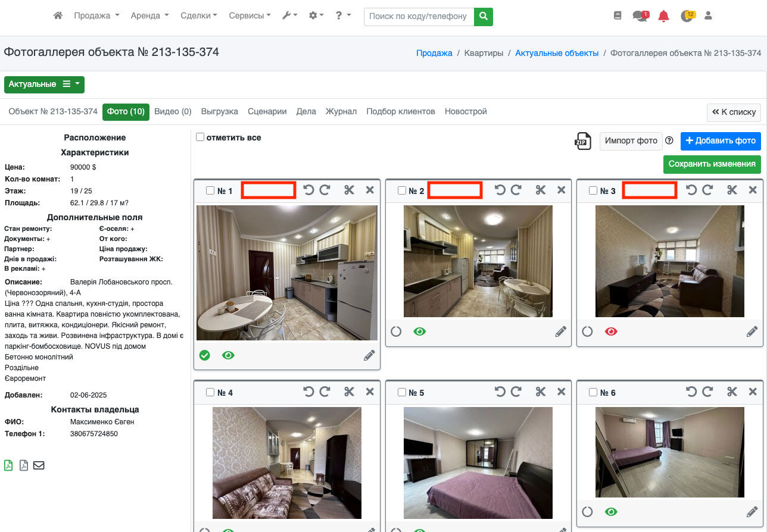
Task: Click the pencil edit icon on photo № 2
Action: [560, 332]
